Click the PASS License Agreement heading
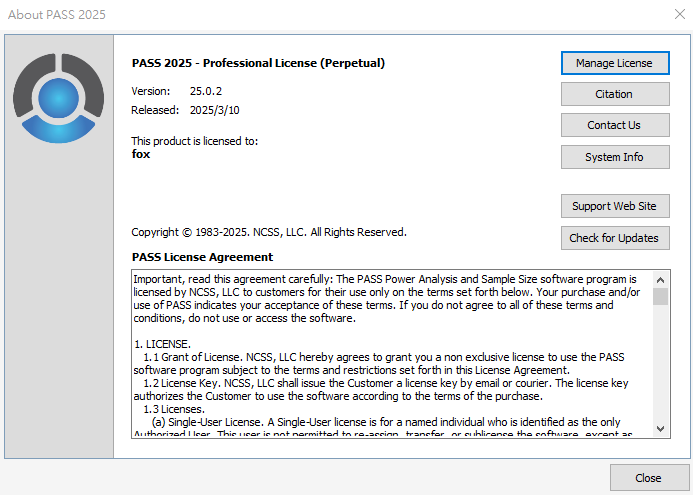Image resolution: width=693 pixels, height=495 pixels. point(202,257)
